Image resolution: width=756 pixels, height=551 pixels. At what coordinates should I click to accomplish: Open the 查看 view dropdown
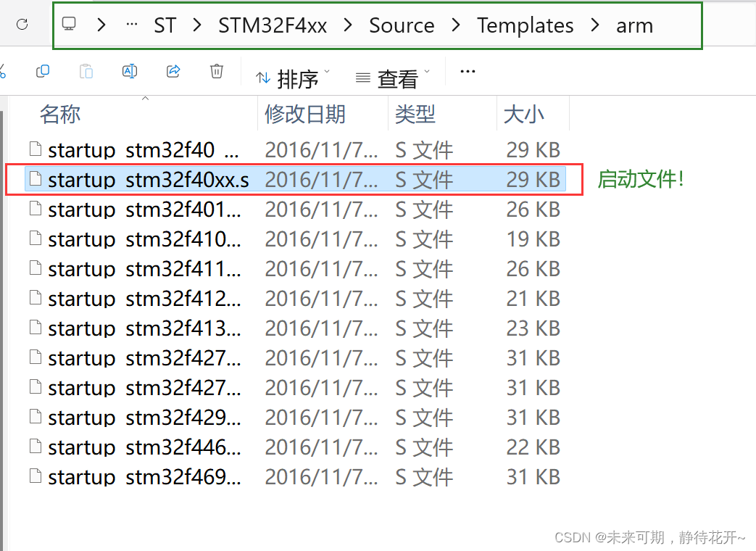[392, 78]
